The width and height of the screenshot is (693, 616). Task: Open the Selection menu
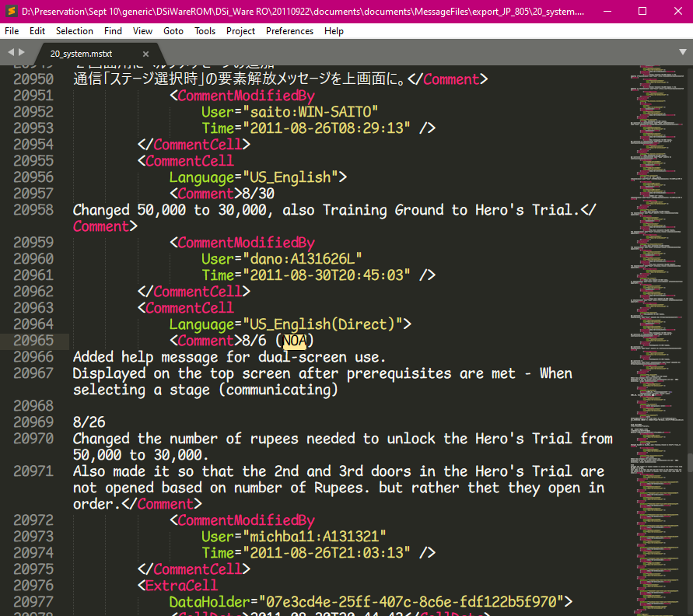pyautogui.click(x=74, y=31)
